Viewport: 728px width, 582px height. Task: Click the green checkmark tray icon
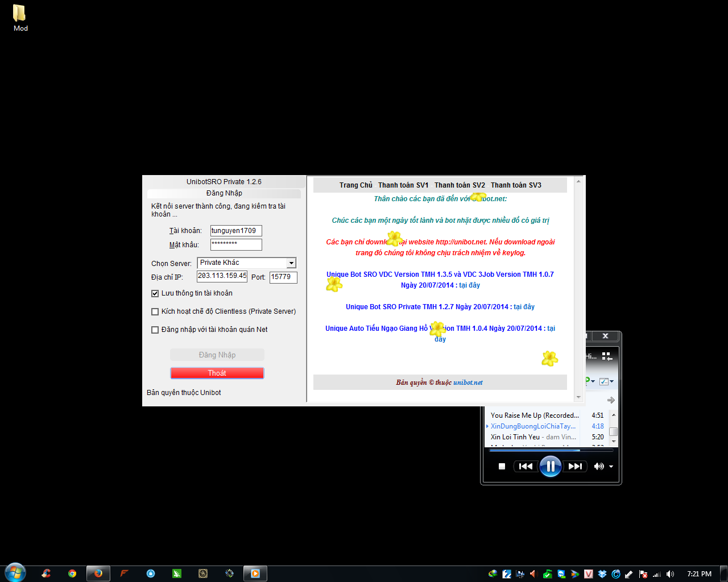(548, 574)
